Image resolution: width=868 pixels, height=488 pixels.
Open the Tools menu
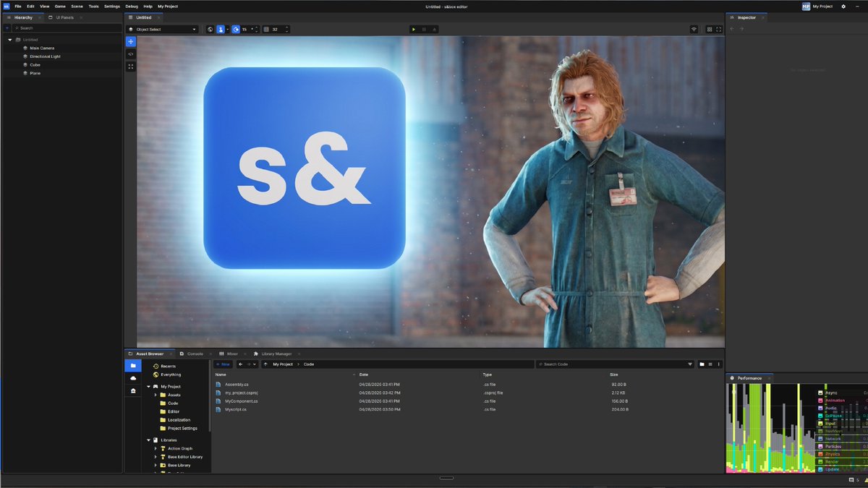point(94,6)
